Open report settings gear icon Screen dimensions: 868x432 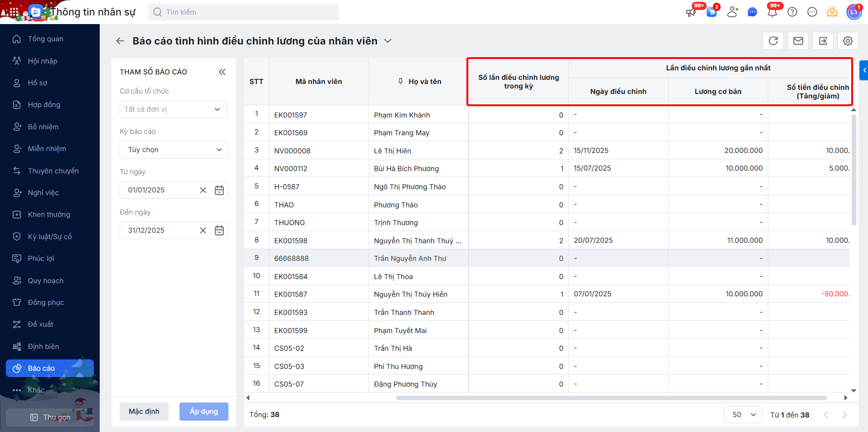848,41
